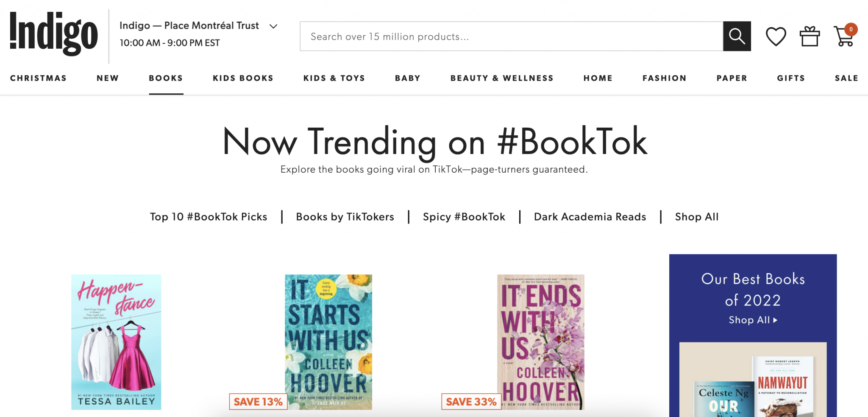868x417 pixels.
Task: Click the search magnifying glass icon
Action: click(x=737, y=36)
